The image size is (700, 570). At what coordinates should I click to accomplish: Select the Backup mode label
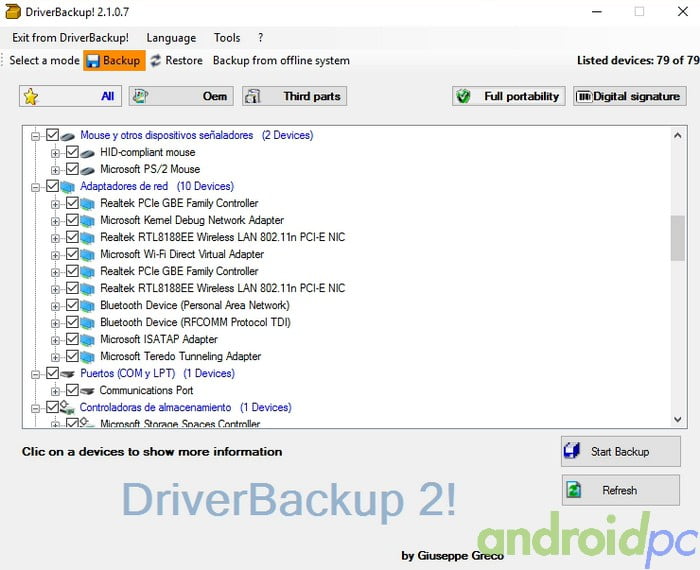coord(121,60)
